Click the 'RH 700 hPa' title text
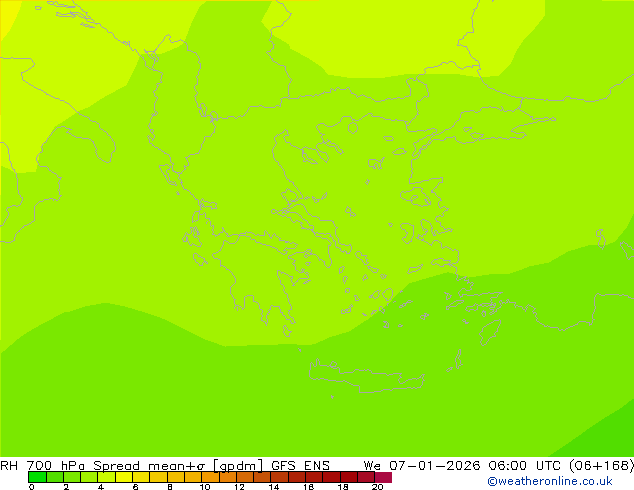This screenshot has width=634, height=490. click(x=42, y=466)
